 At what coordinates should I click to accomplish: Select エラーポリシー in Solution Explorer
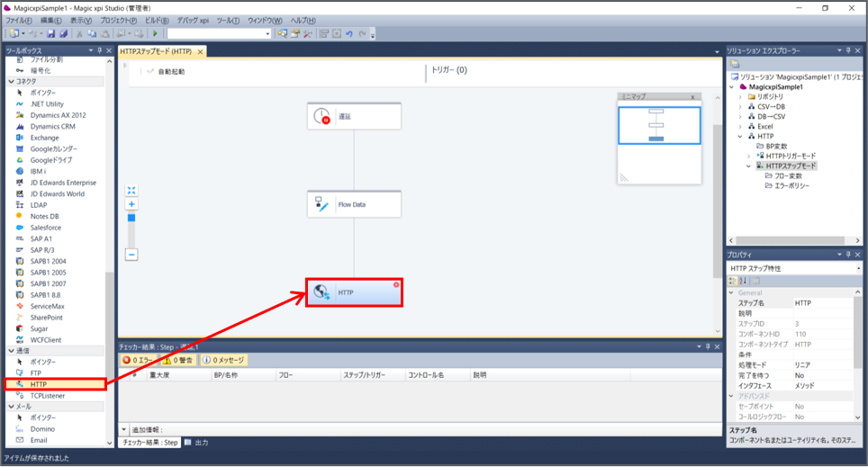[x=791, y=186]
